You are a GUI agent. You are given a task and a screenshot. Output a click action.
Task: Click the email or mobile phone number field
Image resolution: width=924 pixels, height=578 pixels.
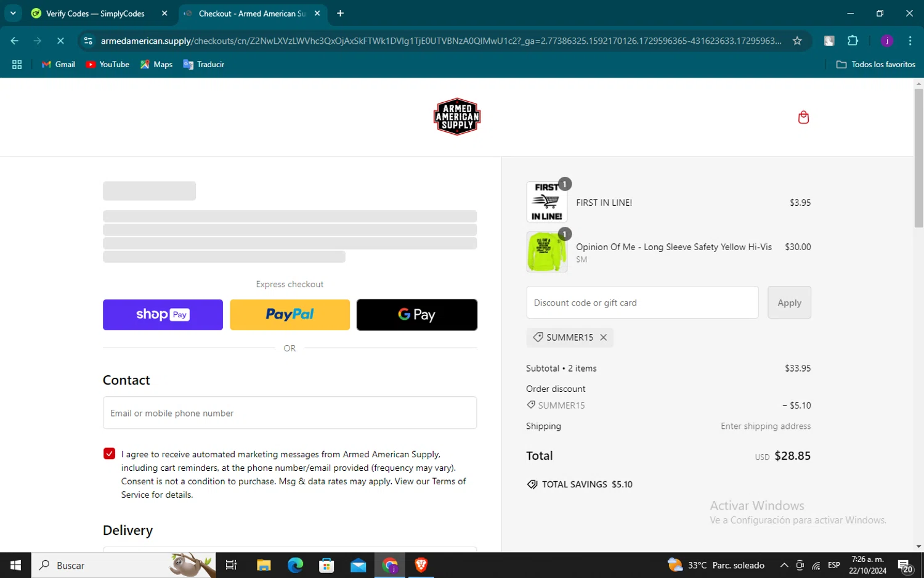[290, 413]
